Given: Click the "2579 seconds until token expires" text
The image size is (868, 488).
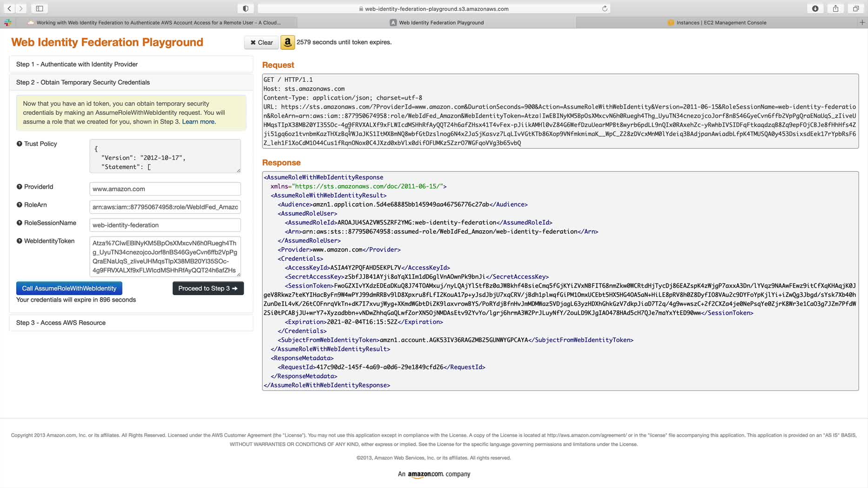Looking at the screenshot, I should 344,42.
